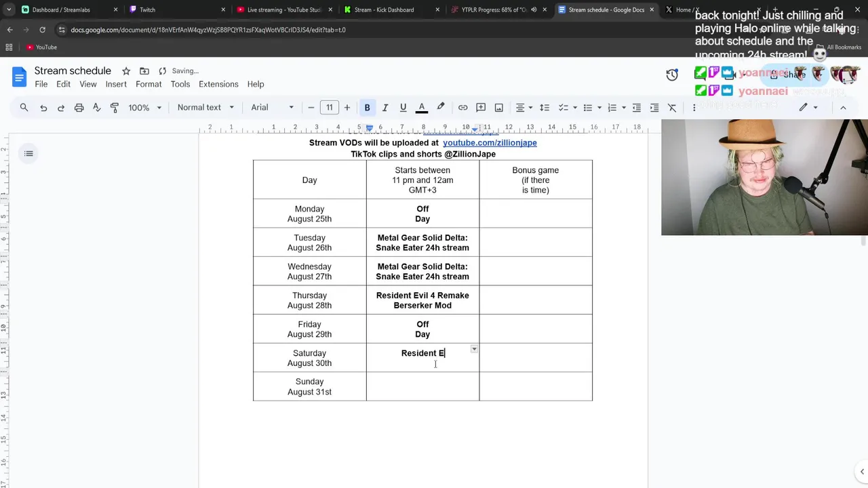Toggle bold formatting
The width and height of the screenshot is (868, 488).
pyautogui.click(x=367, y=107)
